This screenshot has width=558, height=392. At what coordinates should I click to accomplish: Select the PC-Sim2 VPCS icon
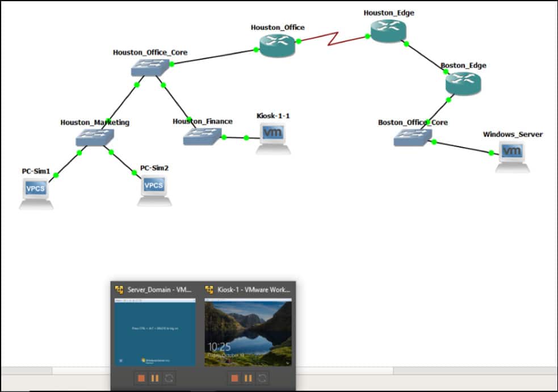pyautogui.click(x=154, y=190)
